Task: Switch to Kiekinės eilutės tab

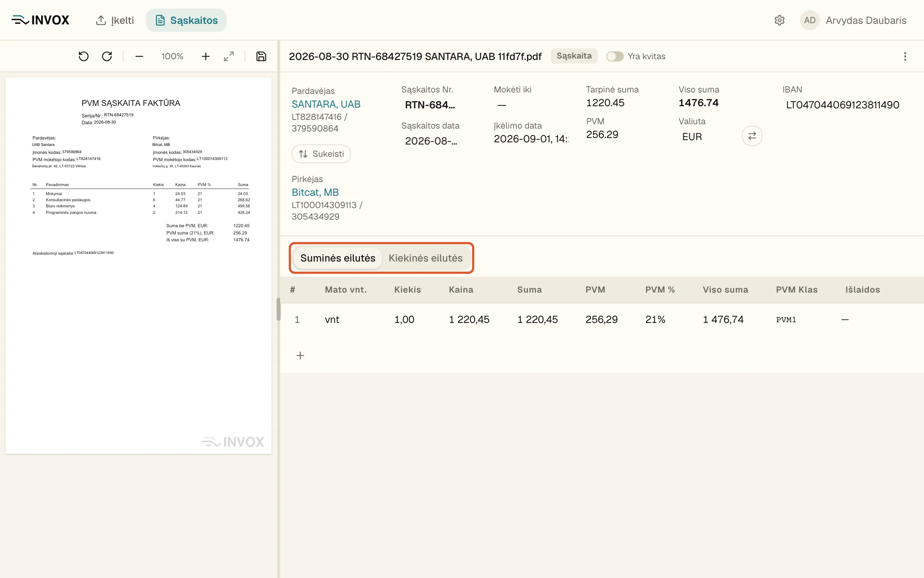Action: coord(425,258)
